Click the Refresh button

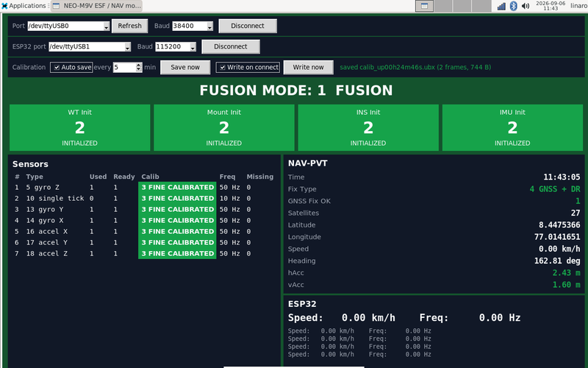[x=130, y=26]
